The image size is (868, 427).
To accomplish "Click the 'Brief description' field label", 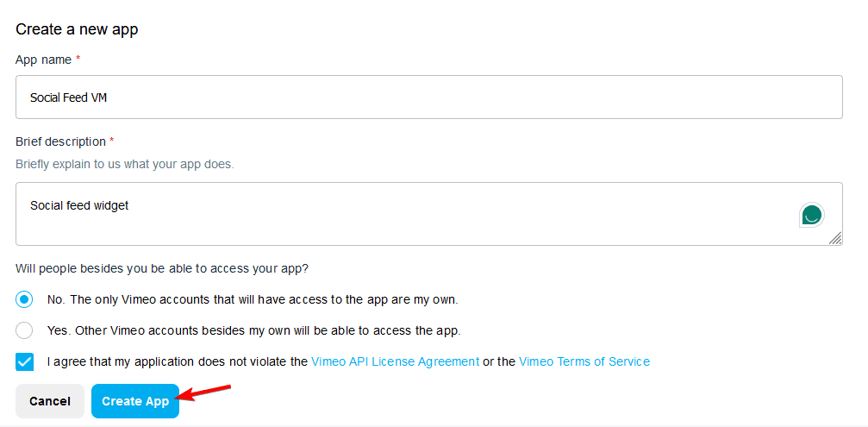I will click(60, 141).
